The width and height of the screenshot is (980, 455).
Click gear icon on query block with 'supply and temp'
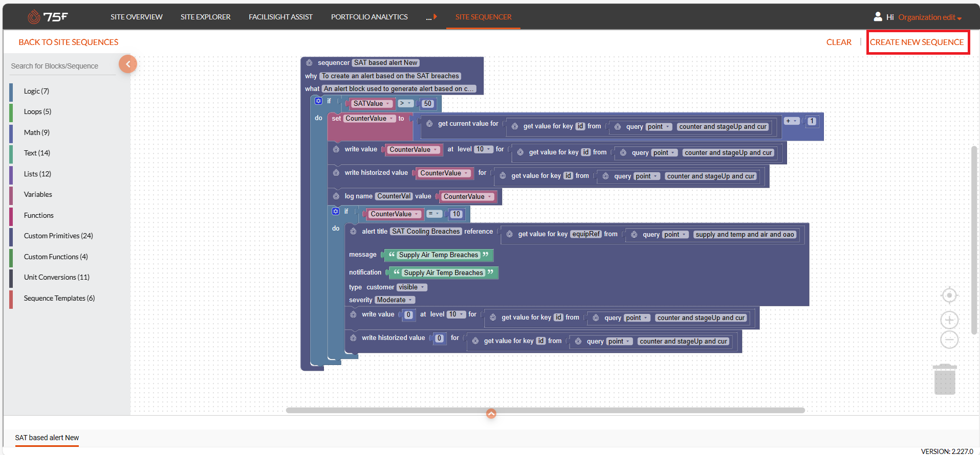point(634,235)
